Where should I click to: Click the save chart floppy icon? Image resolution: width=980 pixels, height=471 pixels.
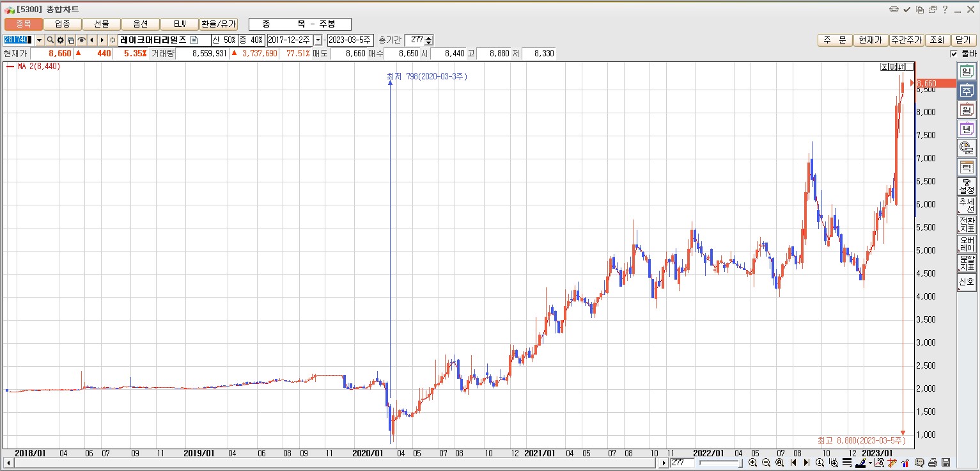click(x=946, y=463)
